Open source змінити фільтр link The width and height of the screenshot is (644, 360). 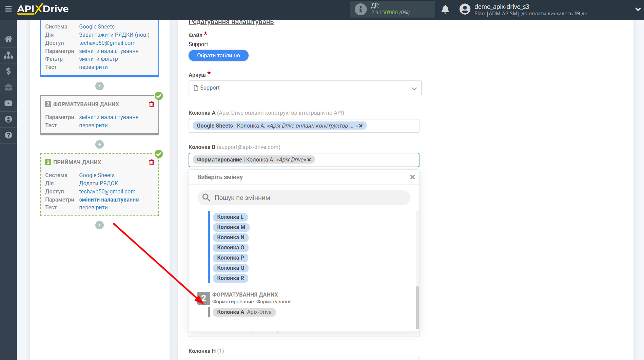98,59
